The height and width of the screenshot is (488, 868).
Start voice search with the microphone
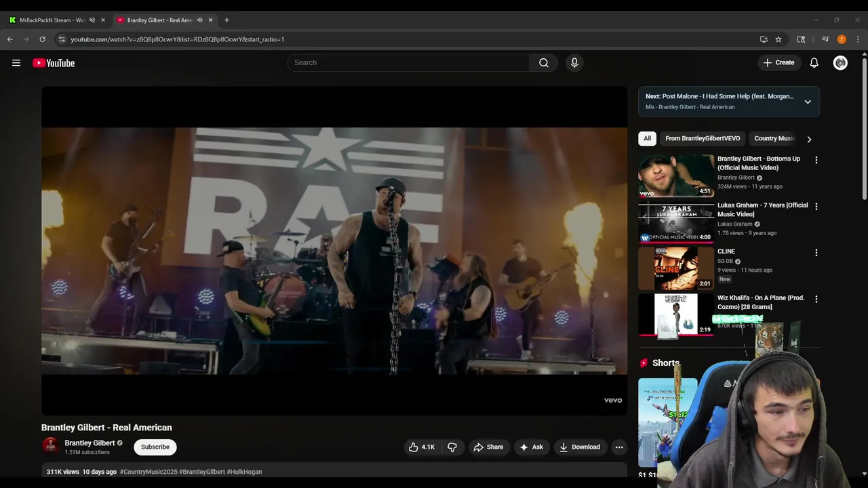point(574,62)
